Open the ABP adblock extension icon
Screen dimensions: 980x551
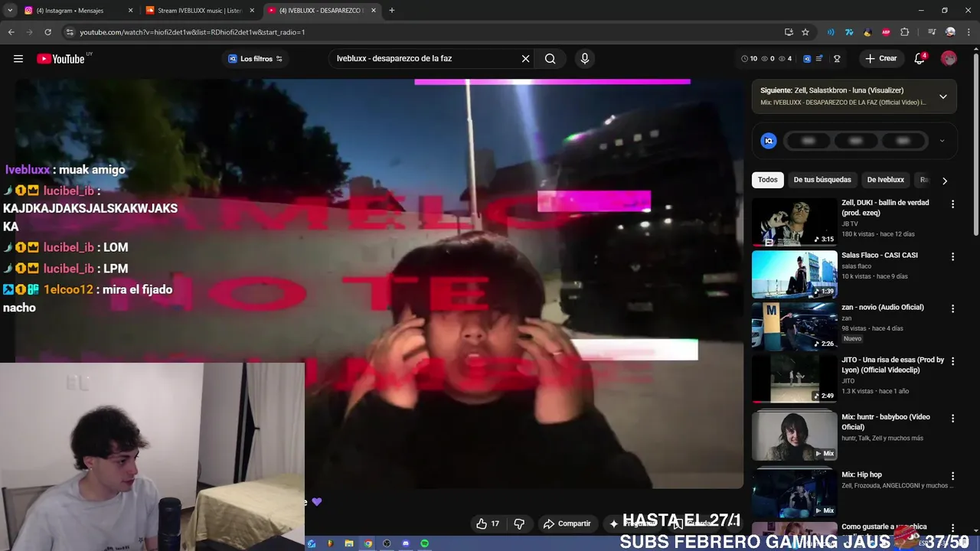click(886, 32)
